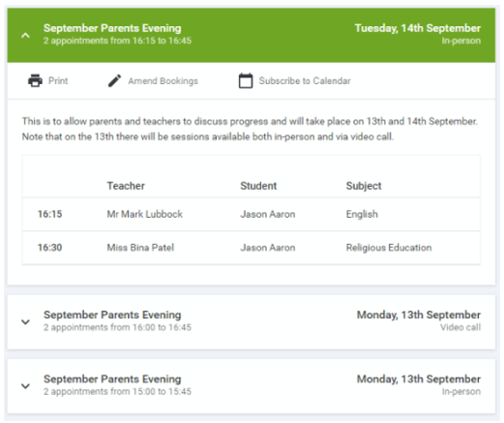The width and height of the screenshot is (504, 423).
Task: Click the English subject cell
Action: tap(362, 214)
